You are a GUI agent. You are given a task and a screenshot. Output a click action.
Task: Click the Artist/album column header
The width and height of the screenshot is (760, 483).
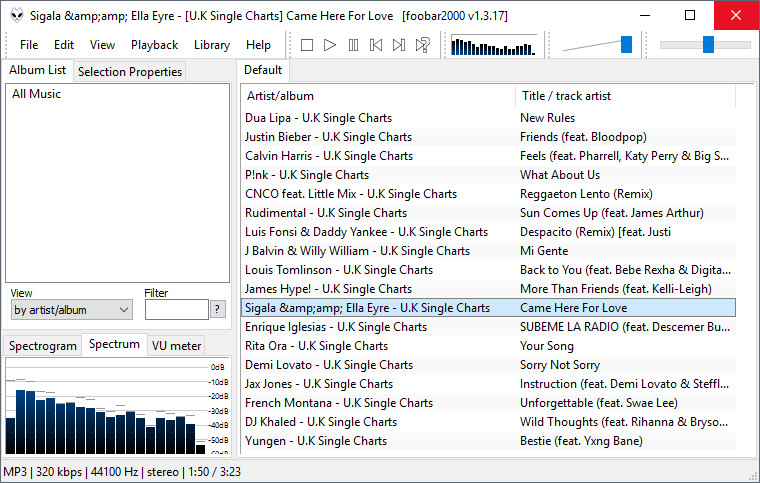coord(378,96)
